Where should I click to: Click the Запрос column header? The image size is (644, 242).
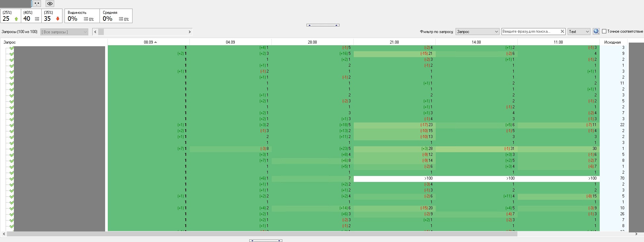click(x=54, y=42)
